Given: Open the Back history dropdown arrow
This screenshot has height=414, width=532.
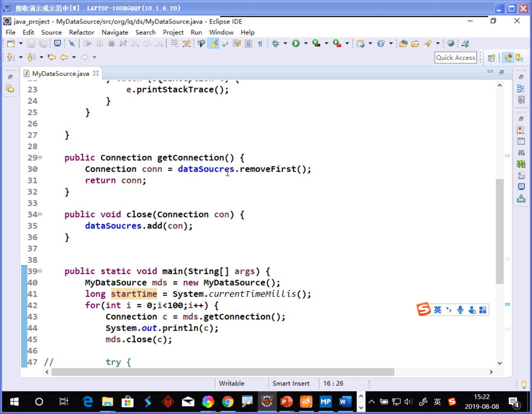Looking at the screenshot, I should (74, 57).
